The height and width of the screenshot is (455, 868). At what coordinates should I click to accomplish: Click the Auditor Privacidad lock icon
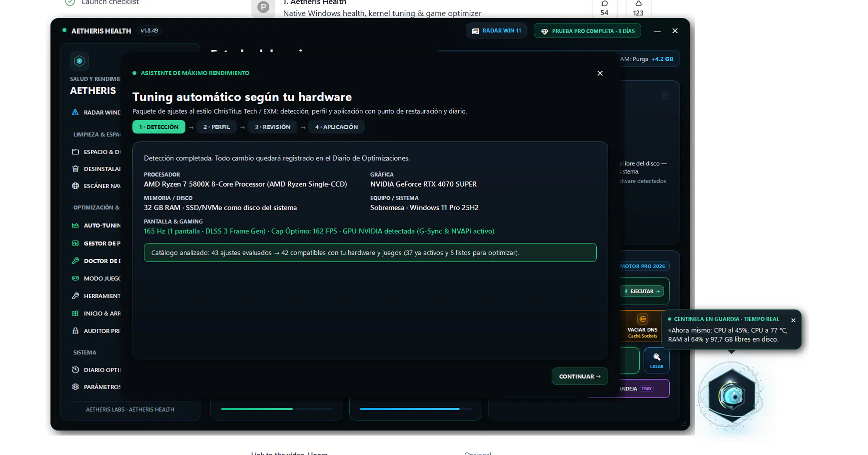pos(75,331)
